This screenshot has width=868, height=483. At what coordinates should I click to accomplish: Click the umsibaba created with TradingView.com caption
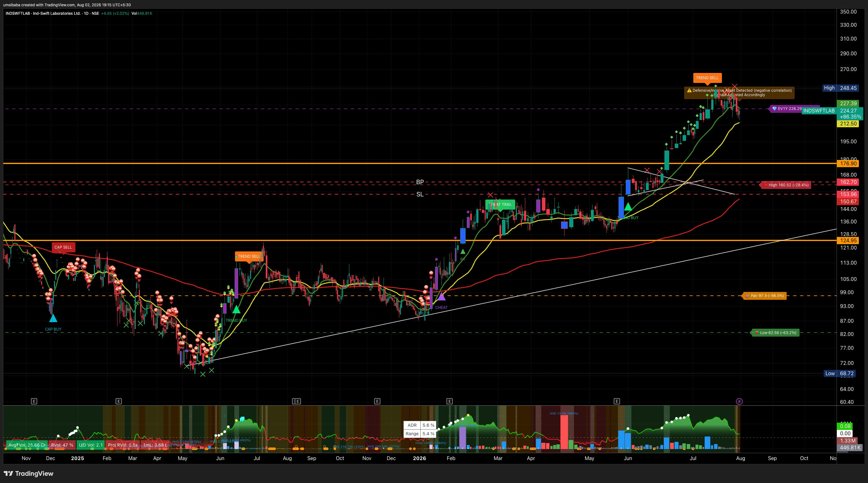pos(67,5)
